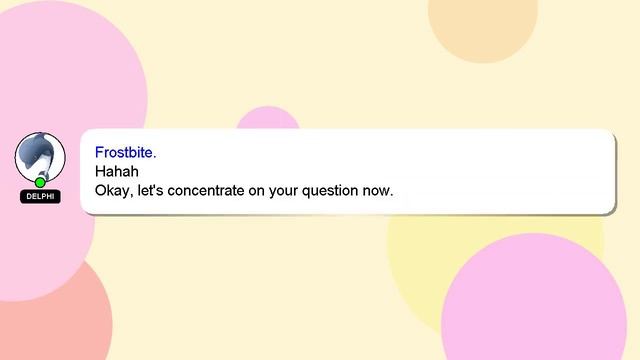640x360 pixels.
Task: Click the peach circle near the top
Action: [483, 24]
